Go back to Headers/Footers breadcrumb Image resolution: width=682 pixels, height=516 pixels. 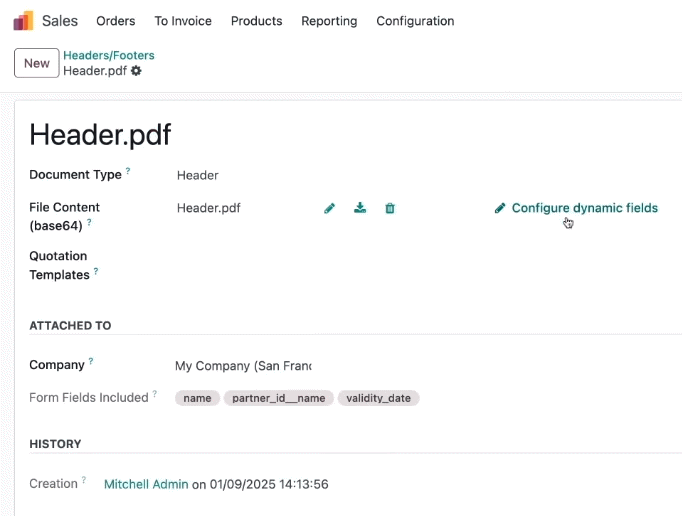click(109, 55)
